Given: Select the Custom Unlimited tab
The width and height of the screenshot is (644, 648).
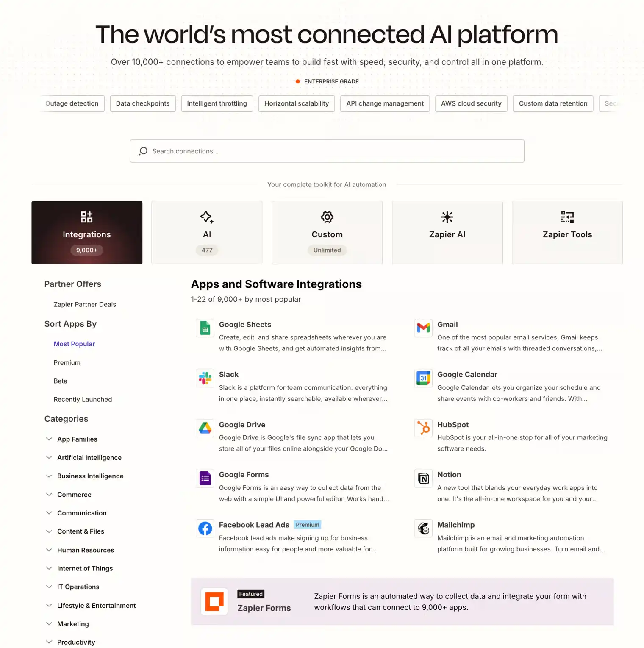Looking at the screenshot, I should coord(327,233).
